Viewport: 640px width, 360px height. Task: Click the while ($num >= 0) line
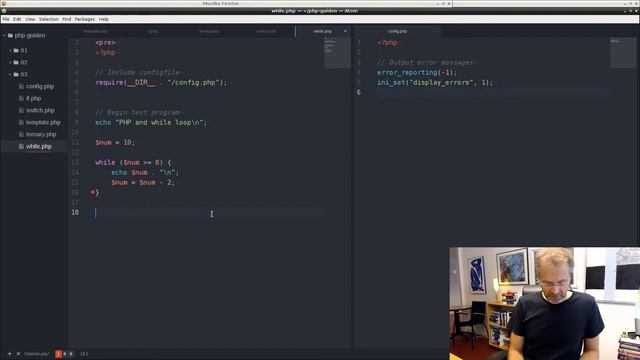point(133,162)
